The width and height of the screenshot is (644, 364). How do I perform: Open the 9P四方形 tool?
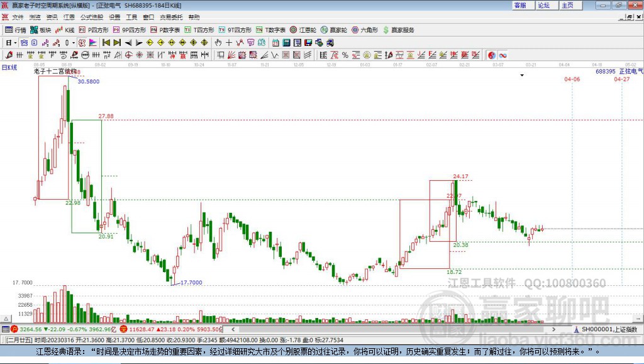point(130,30)
